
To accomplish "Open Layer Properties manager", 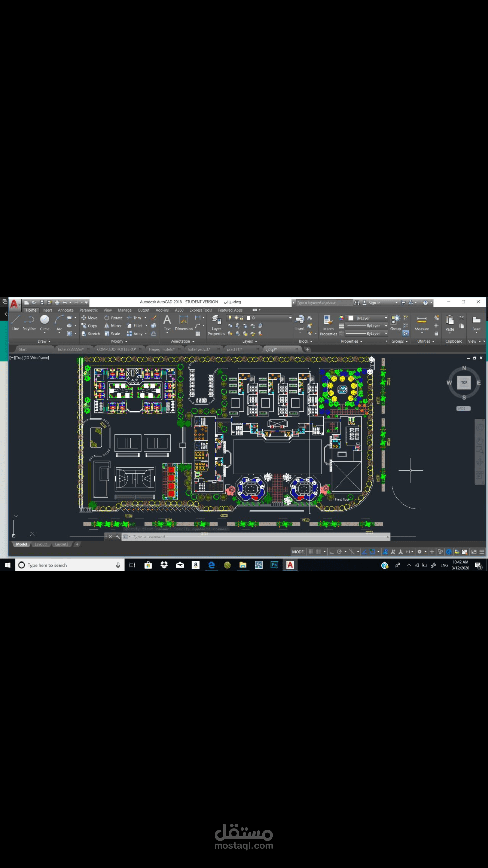I will point(216,325).
